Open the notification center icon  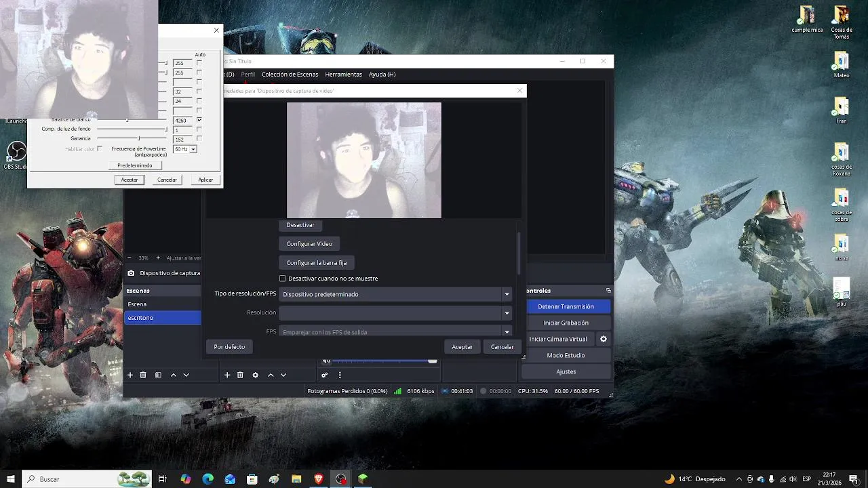853,479
